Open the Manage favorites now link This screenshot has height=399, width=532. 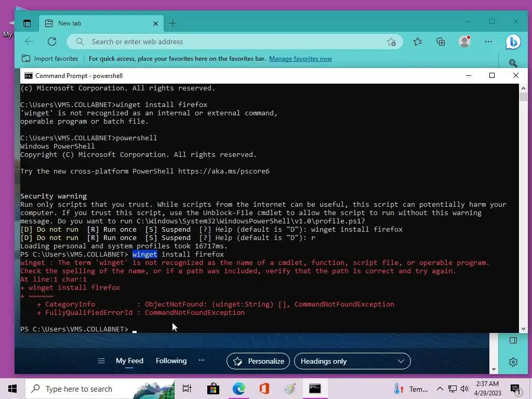300,59
